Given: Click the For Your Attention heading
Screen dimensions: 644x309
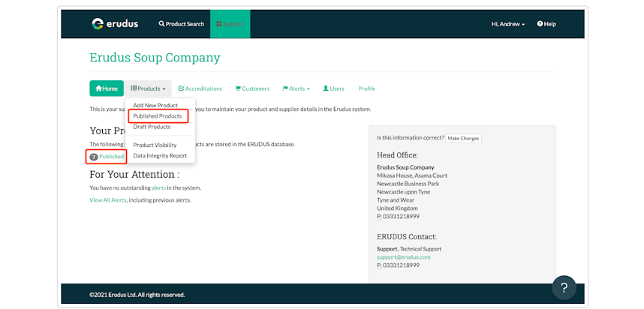Looking at the screenshot, I should point(134,175).
